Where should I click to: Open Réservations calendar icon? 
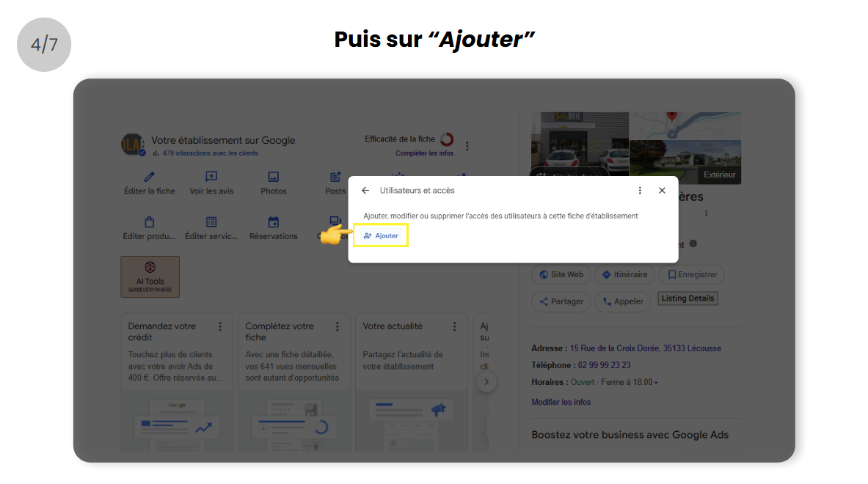(274, 222)
